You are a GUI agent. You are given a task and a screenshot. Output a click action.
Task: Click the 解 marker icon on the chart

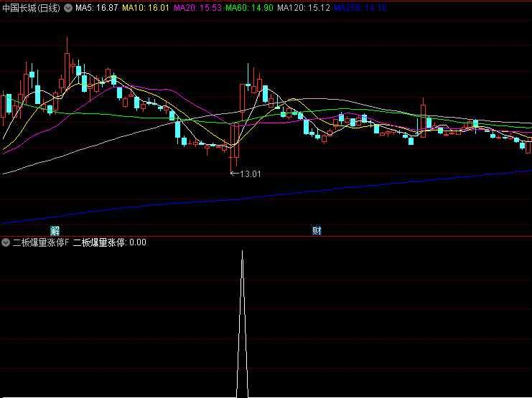(x=55, y=230)
